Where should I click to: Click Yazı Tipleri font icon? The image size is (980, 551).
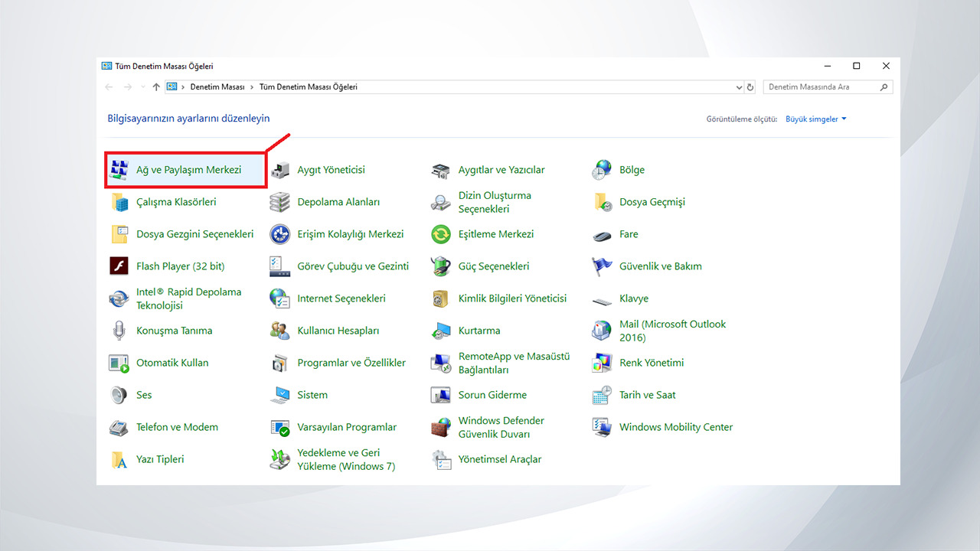(119, 459)
